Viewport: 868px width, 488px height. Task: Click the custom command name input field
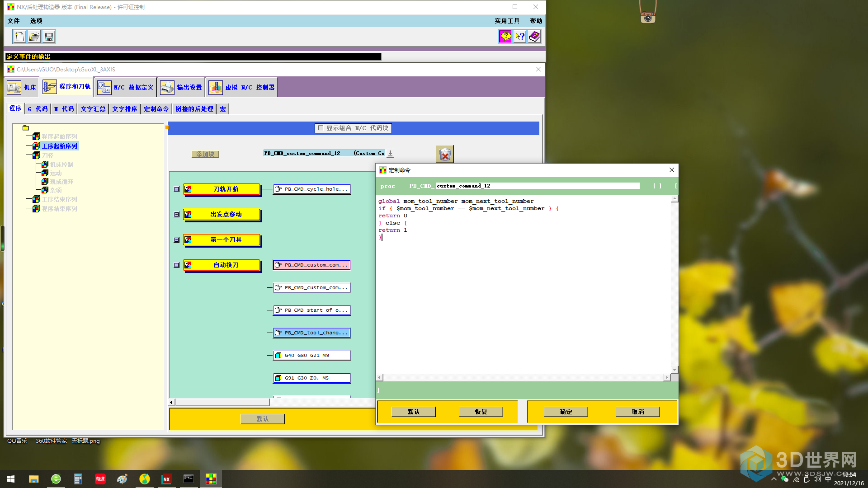click(538, 186)
